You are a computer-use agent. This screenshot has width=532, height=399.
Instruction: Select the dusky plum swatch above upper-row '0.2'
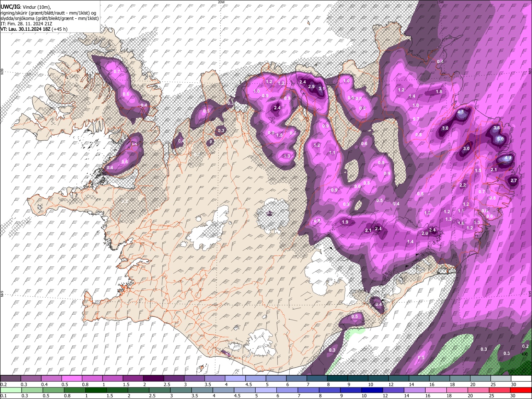pos(10,379)
